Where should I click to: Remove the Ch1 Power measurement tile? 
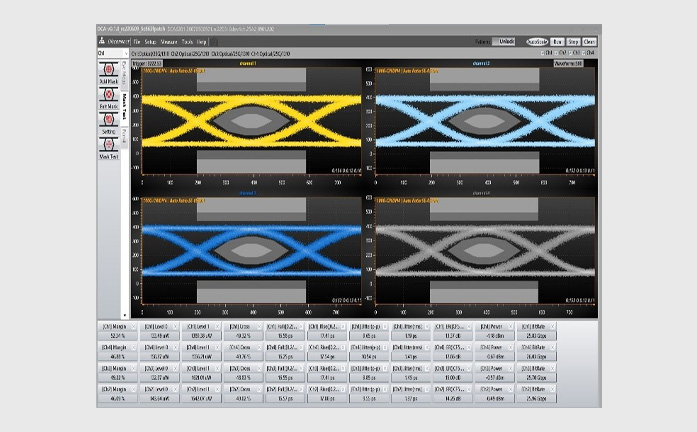(x=510, y=327)
